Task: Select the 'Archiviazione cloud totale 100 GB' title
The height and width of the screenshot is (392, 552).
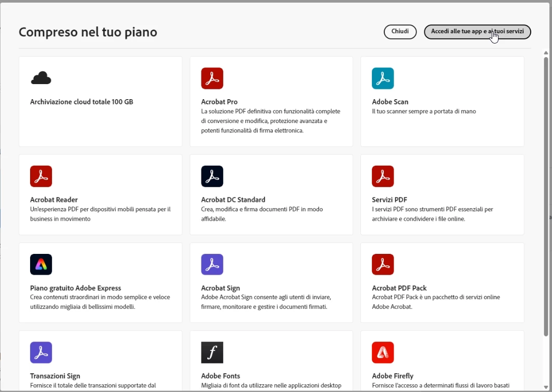Action: (82, 102)
